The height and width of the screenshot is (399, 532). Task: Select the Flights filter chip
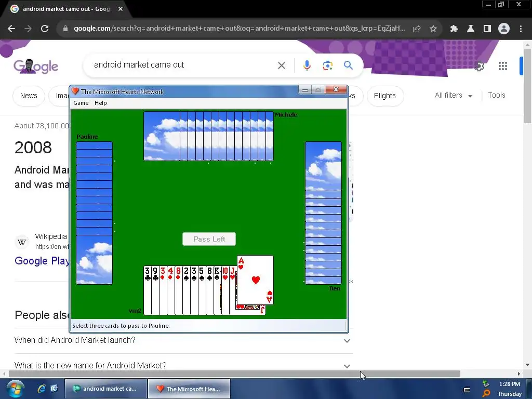pos(385,96)
